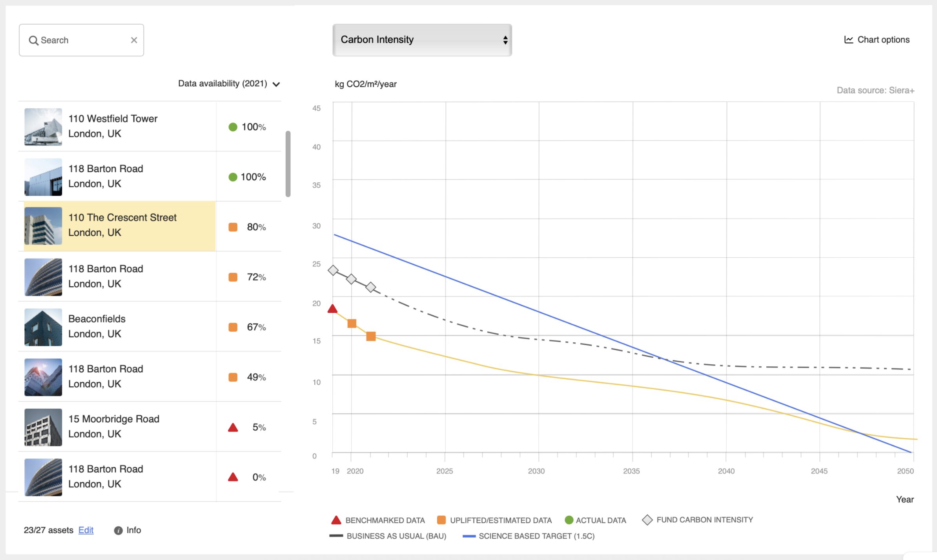Toggle Science Based Target legend entry
This screenshot has height=560, width=937.
click(529, 536)
